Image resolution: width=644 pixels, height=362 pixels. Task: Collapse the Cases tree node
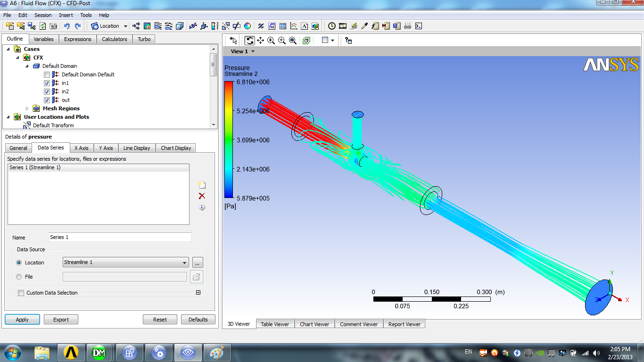click(x=8, y=49)
